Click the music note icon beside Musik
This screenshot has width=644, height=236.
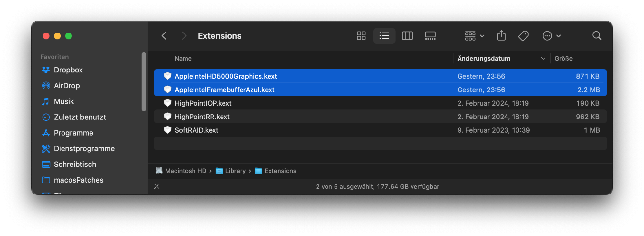coord(46,101)
